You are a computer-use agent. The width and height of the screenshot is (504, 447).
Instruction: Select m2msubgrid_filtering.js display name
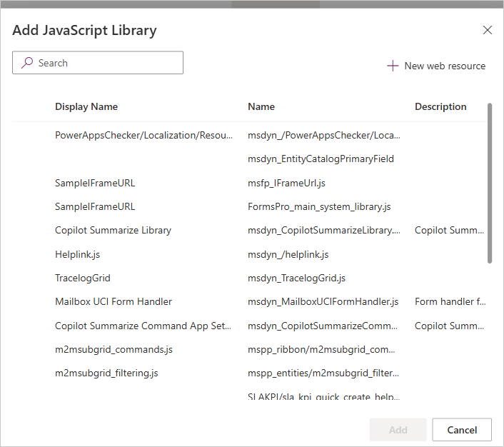[106, 373]
